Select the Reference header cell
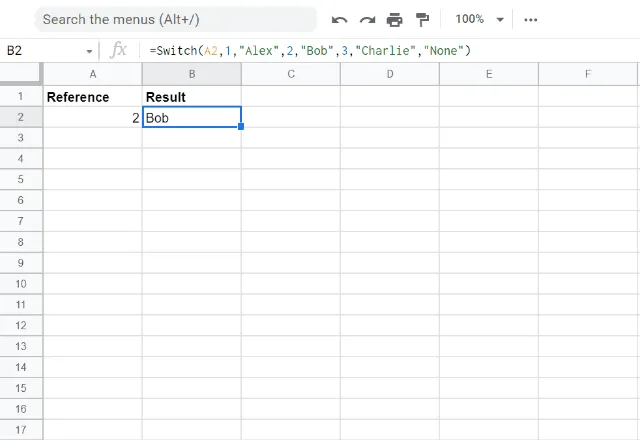 pos(93,97)
